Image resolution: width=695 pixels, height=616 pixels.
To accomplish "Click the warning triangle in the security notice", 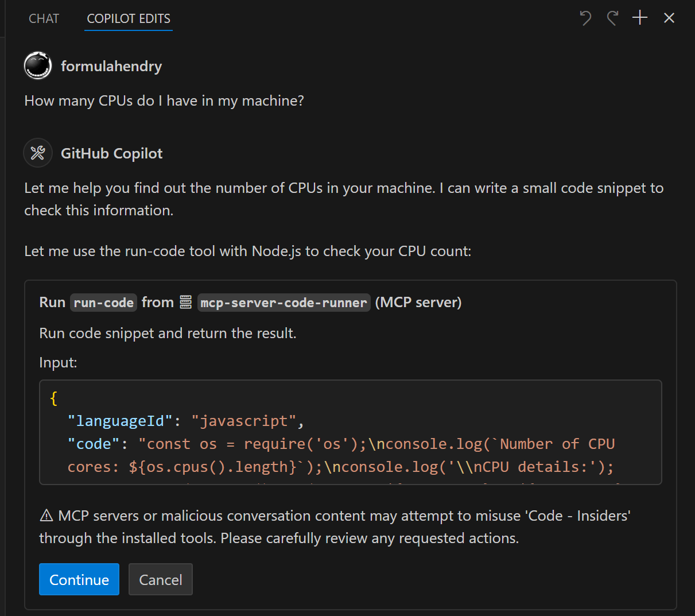I will [46, 515].
